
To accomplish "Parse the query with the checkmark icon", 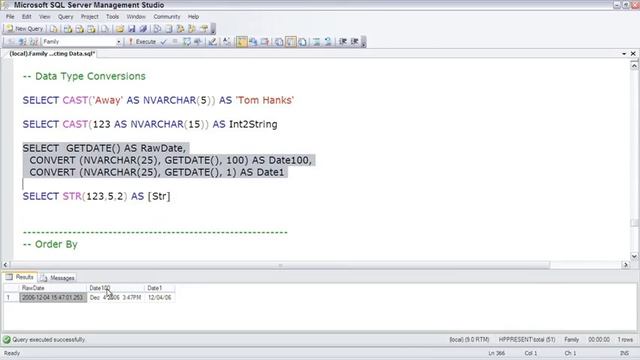I will 164,42.
